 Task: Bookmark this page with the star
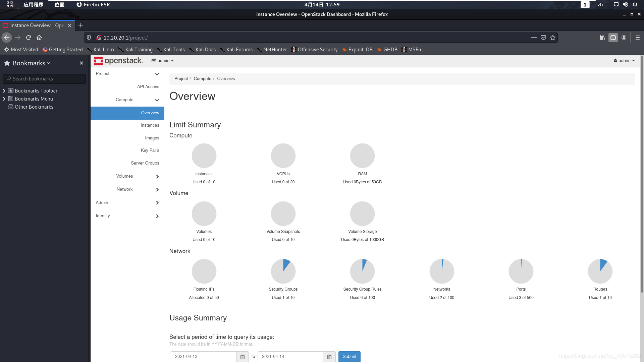[553, 38]
